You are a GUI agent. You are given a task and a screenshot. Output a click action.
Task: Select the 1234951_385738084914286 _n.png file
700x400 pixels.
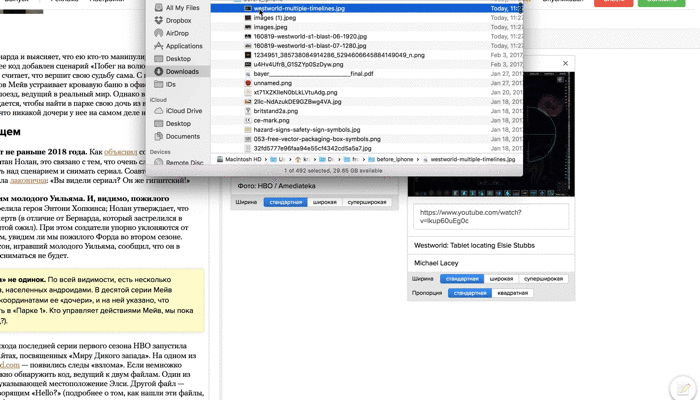point(339,55)
